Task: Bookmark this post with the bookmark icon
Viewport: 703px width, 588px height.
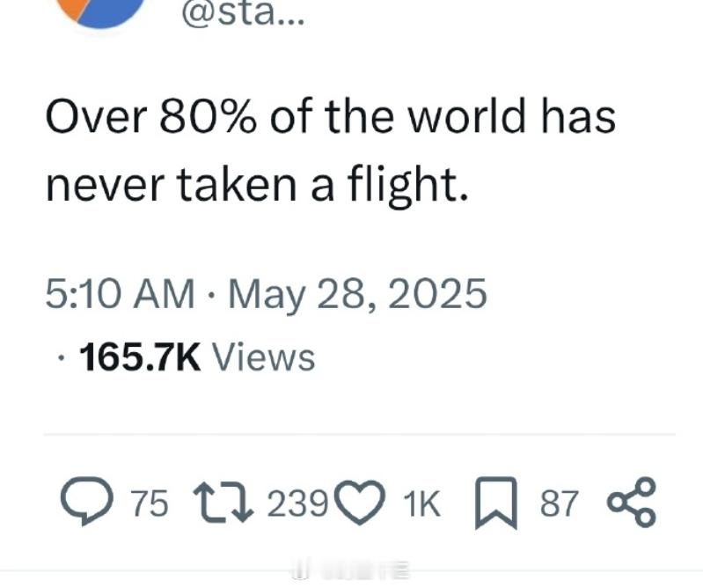Action: (x=496, y=503)
